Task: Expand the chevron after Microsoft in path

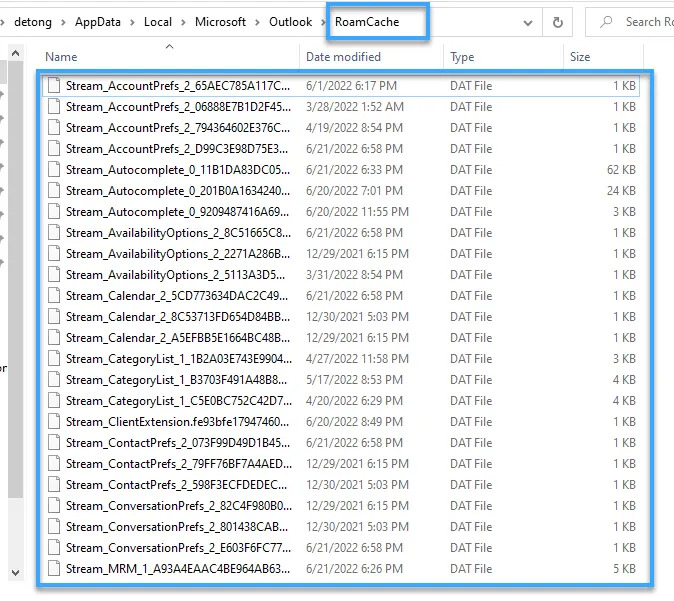Action: [257, 22]
